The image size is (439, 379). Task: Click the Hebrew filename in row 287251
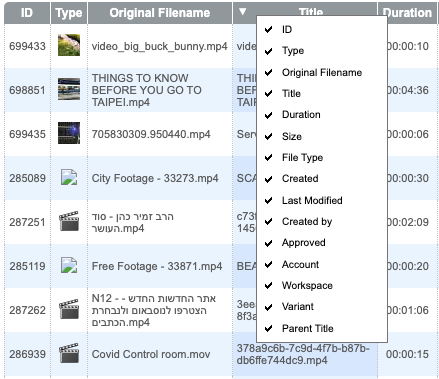133,222
